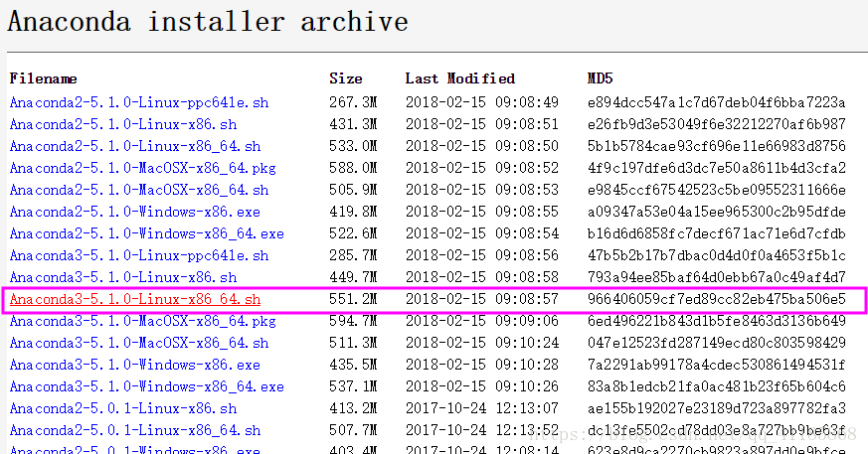Viewport: 868px width, 454px height.
Task: Click the Size column header
Action: [x=346, y=78]
